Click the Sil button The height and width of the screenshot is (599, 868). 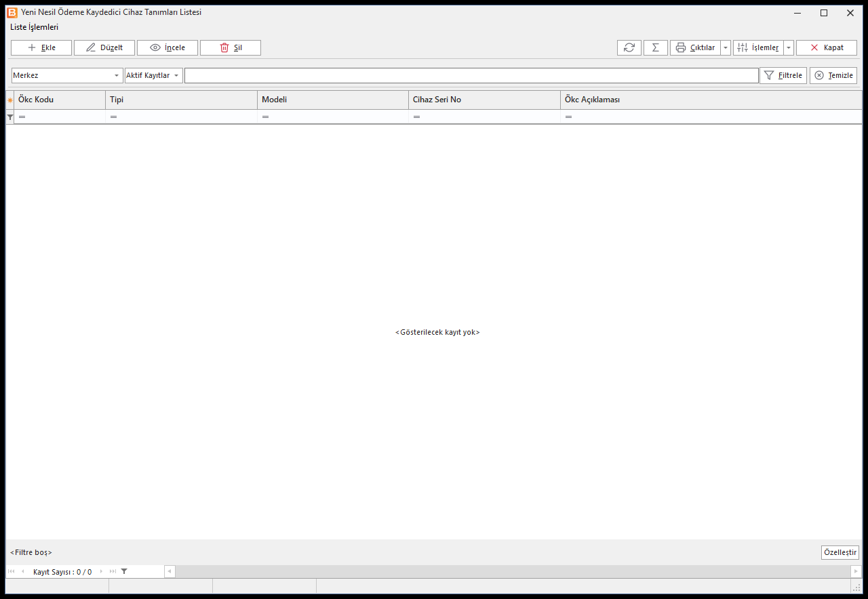pyautogui.click(x=231, y=47)
